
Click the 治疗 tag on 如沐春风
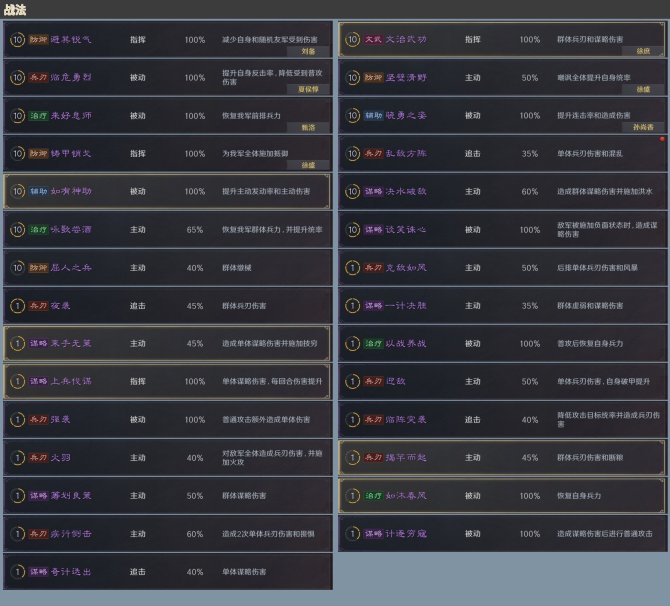(373, 495)
